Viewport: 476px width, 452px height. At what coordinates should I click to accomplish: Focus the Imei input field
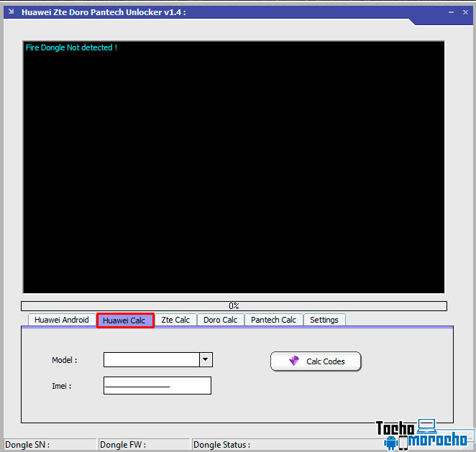157,386
